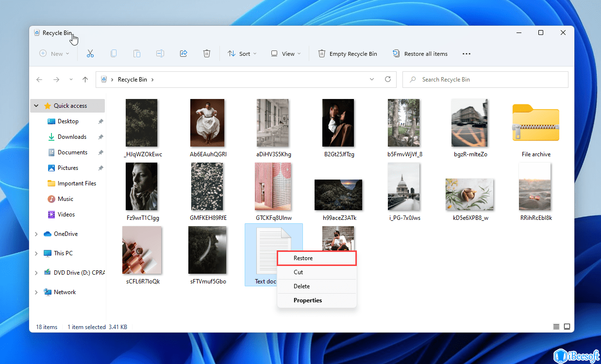Unpin Downloads using its pin icon
601x364 pixels.
(x=100, y=137)
